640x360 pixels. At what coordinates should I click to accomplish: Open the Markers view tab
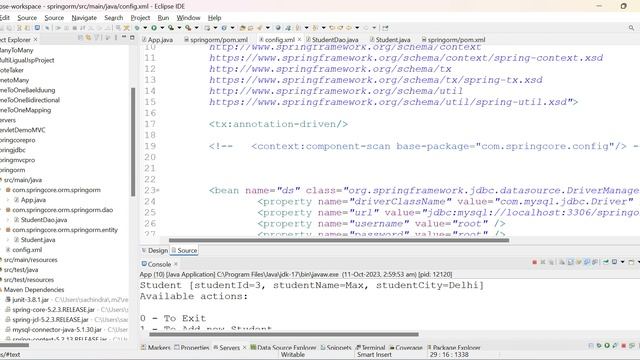156,348
